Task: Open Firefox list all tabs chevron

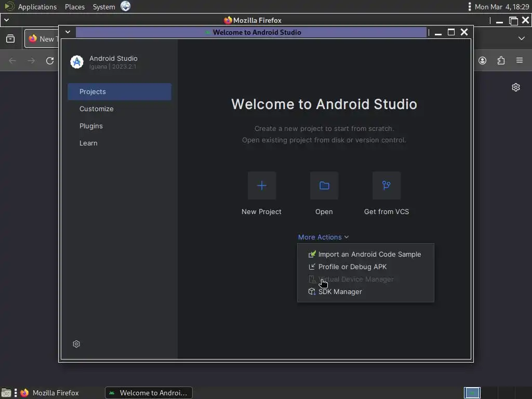Action: coord(522,38)
